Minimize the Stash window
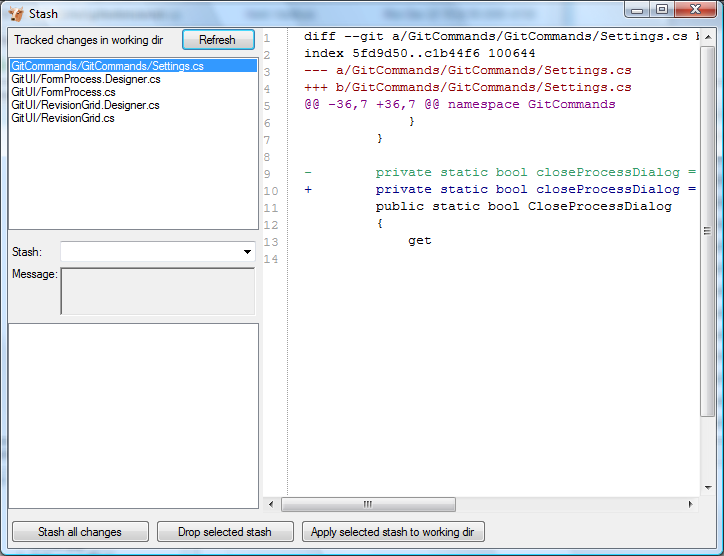The image size is (724, 556). point(637,9)
